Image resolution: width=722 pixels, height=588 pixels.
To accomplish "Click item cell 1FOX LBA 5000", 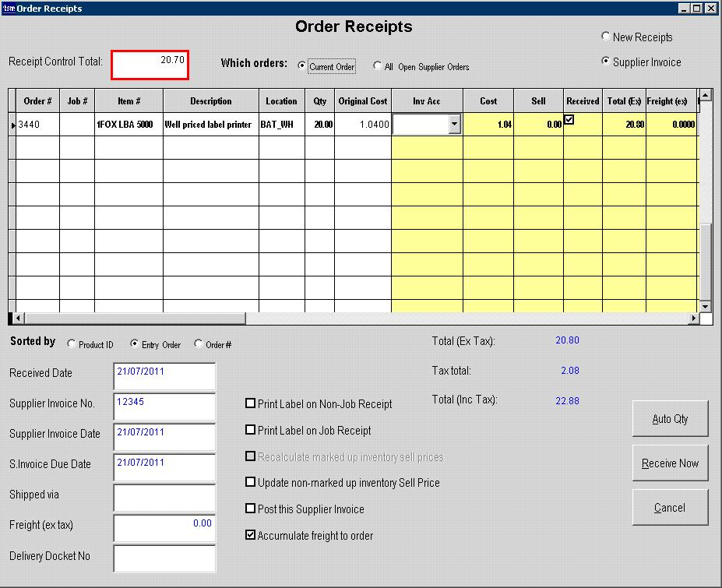I will [129, 125].
